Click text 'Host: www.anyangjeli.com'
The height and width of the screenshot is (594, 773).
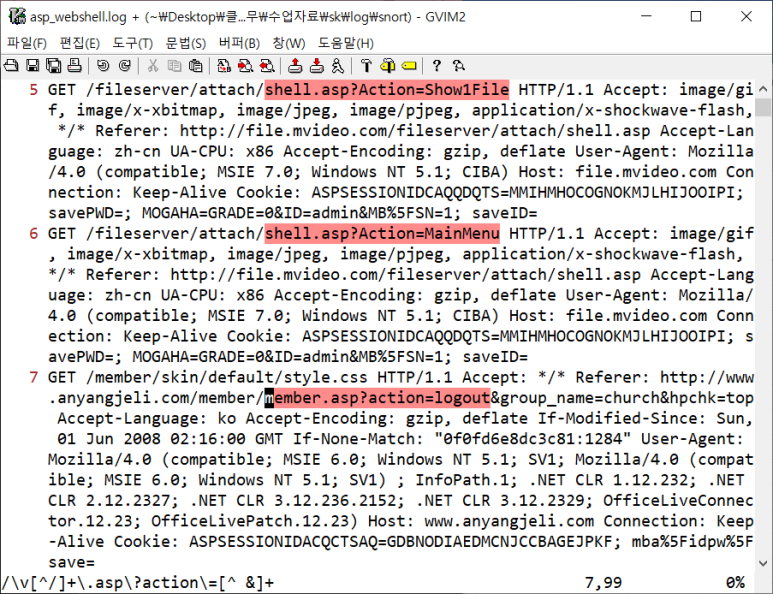click(x=481, y=521)
